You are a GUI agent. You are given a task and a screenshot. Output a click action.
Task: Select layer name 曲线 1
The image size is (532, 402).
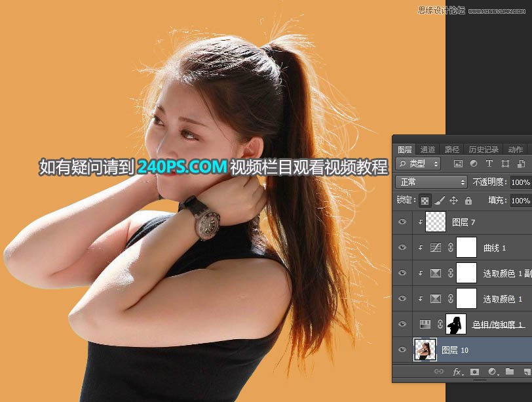[495, 248]
